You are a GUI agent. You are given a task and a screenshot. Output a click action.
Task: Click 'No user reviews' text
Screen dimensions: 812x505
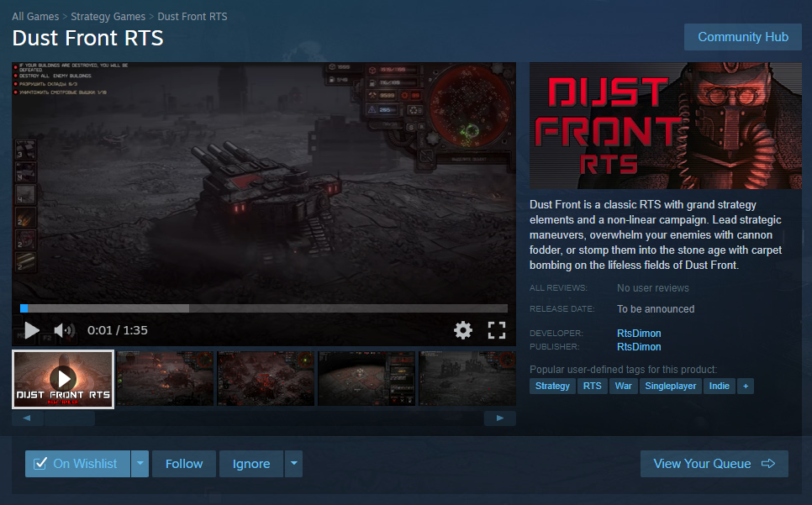[x=652, y=288]
